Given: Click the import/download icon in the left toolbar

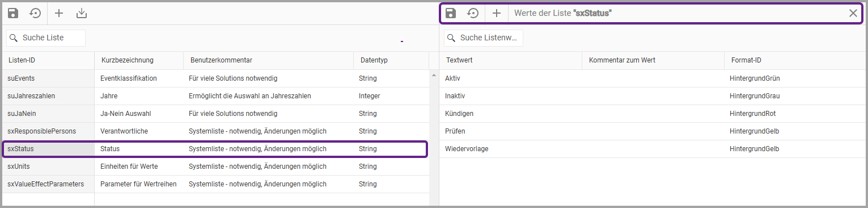Looking at the screenshot, I should click(82, 13).
